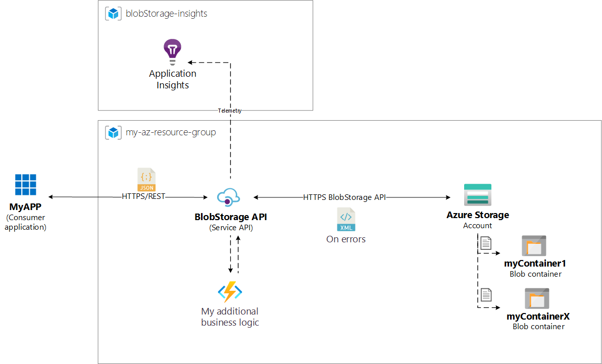
Task: Click the XML file icon
Action: tap(346, 220)
